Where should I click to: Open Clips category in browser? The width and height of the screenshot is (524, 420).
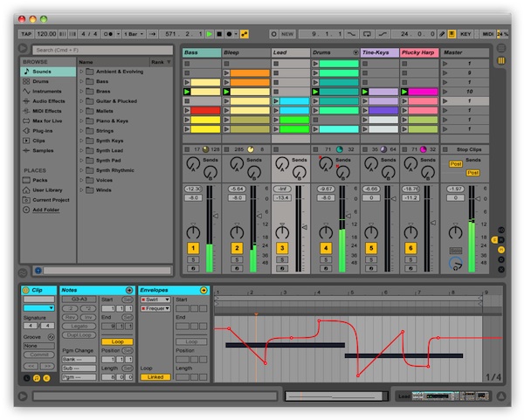[48, 141]
